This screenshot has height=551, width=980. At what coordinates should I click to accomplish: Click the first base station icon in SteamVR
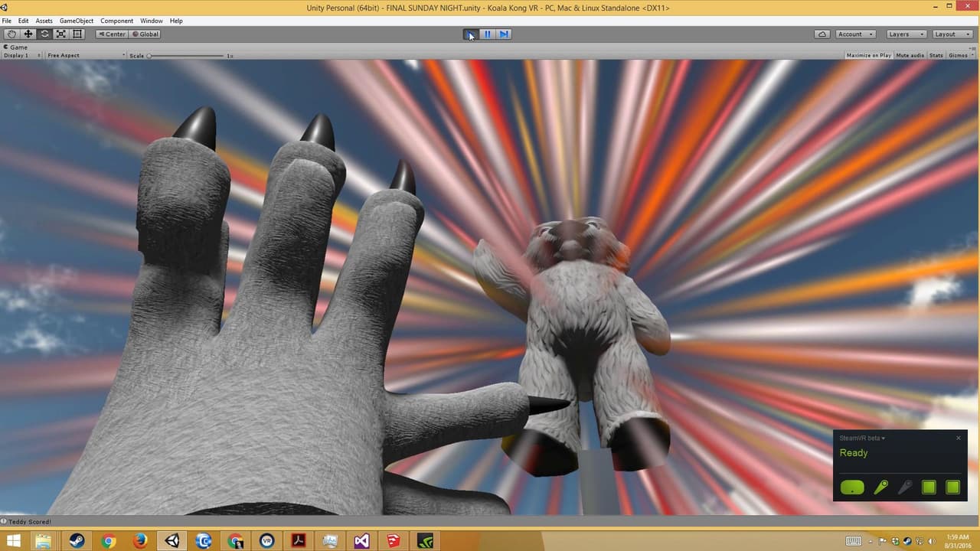(929, 487)
